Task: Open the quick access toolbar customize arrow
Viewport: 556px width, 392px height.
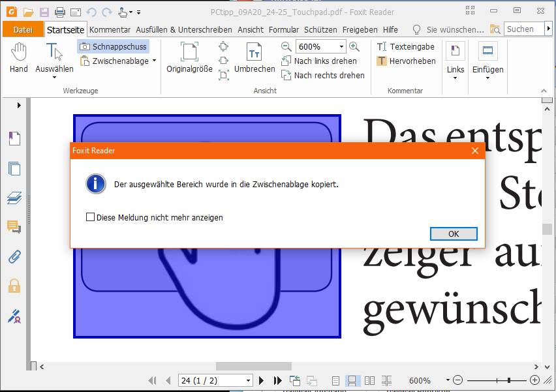Action: pyautogui.click(x=138, y=12)
